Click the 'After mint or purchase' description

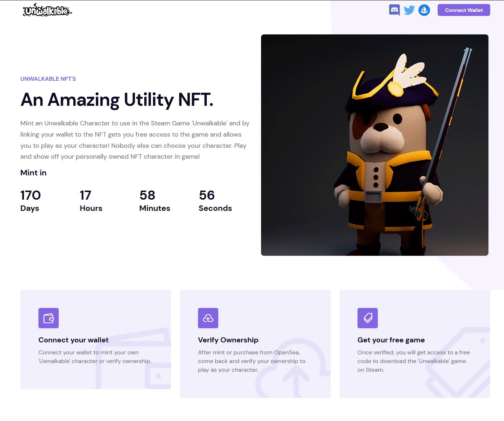click(252, 361)
